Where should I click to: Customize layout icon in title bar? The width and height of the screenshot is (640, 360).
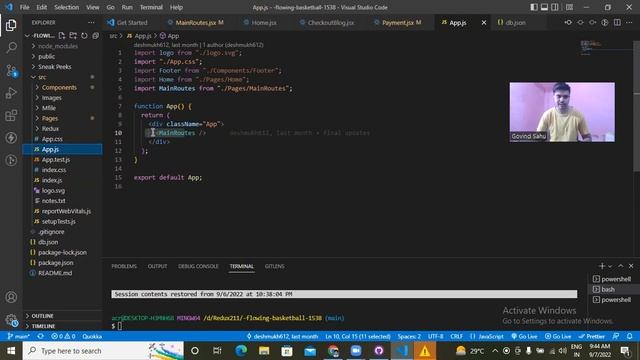569,7
